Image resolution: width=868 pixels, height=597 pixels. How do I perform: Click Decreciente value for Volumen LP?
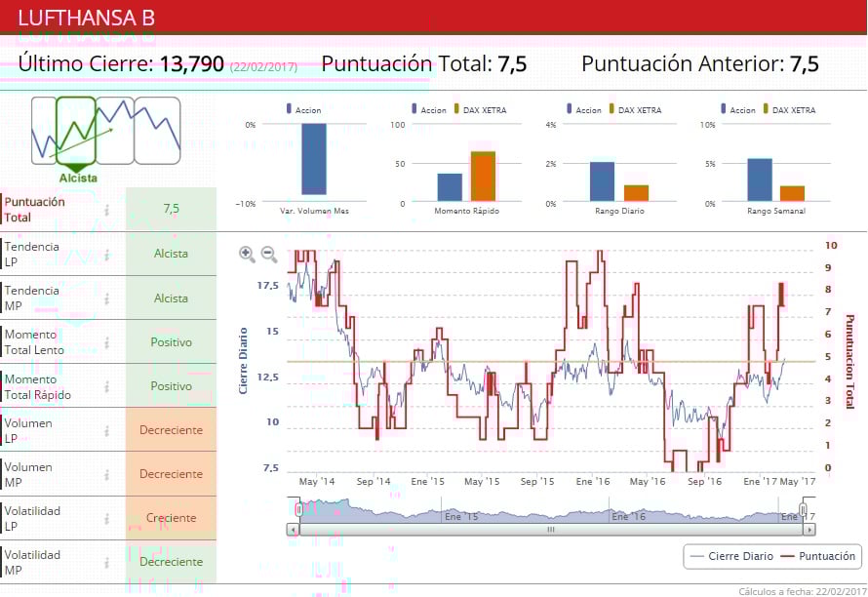pyautogui.click(x=171, y=430)
